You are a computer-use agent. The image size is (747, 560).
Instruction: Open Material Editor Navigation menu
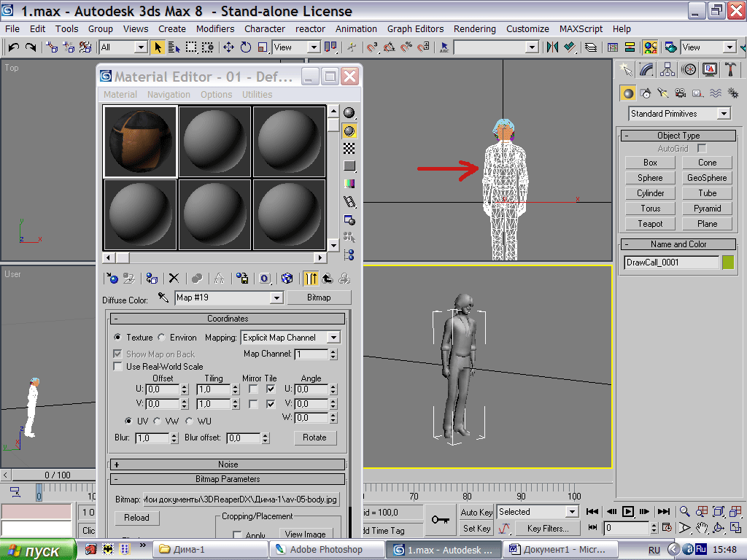click(169, 94)
